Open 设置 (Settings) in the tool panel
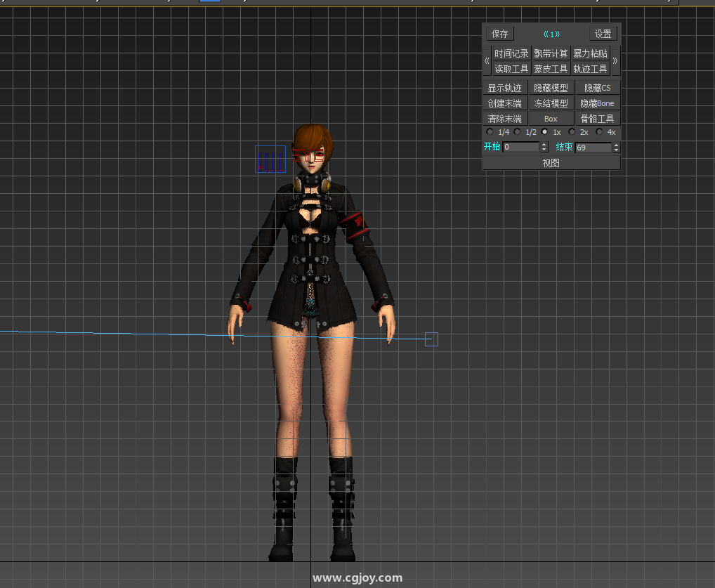Image resolution: width=715 pixels, height=588 pixels. (x=603, y=34)
